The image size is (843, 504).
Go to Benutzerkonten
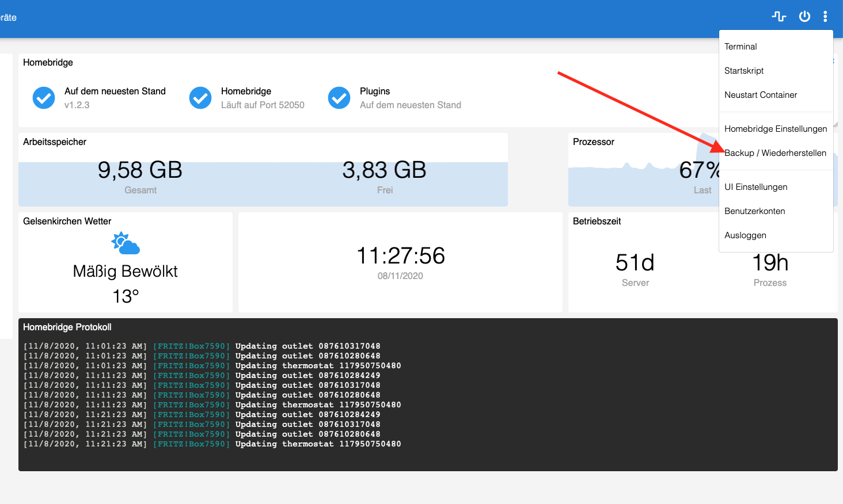click(x=754, y=211)
